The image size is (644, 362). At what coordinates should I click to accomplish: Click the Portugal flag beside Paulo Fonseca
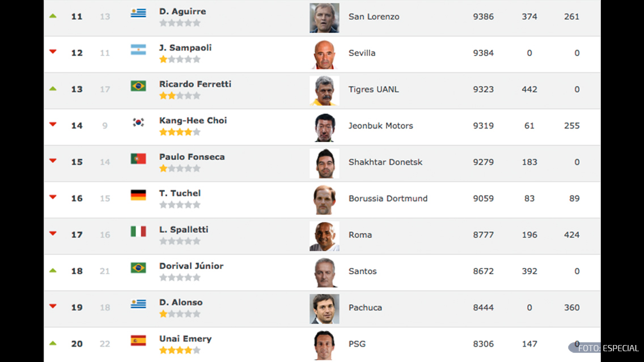click(x=138, y=159)
